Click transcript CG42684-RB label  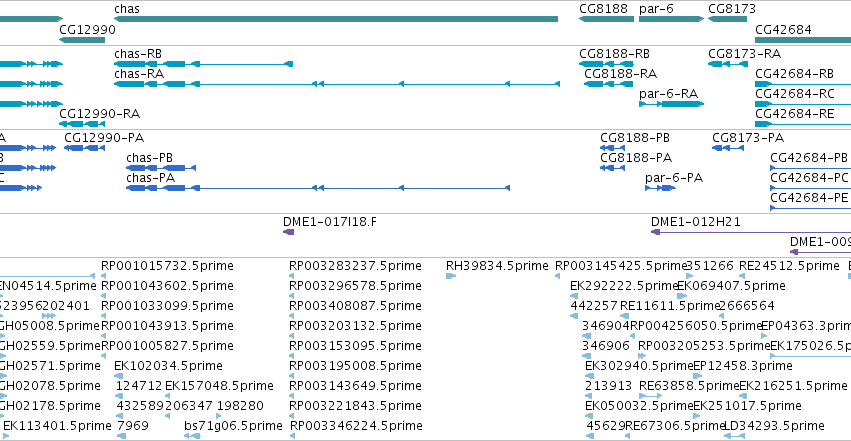pos(795,74)
